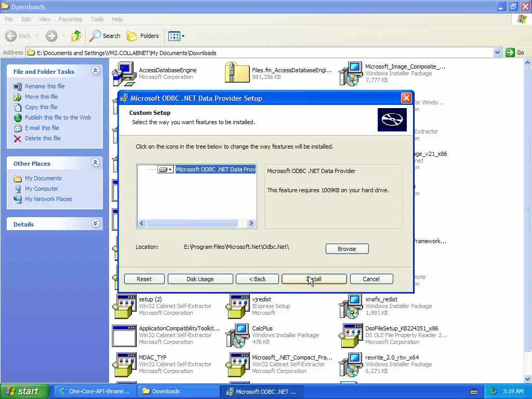Viewport: 532px width, 399px height.
Task: Click the feature tree's left scroll arrow
Action: [x=142, y=223]
